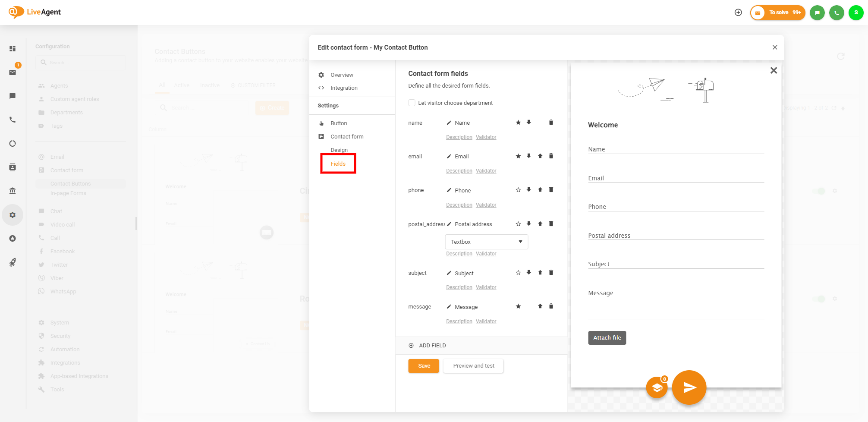Delete the message field
This screenshot has height=422, width=868.
551,306
